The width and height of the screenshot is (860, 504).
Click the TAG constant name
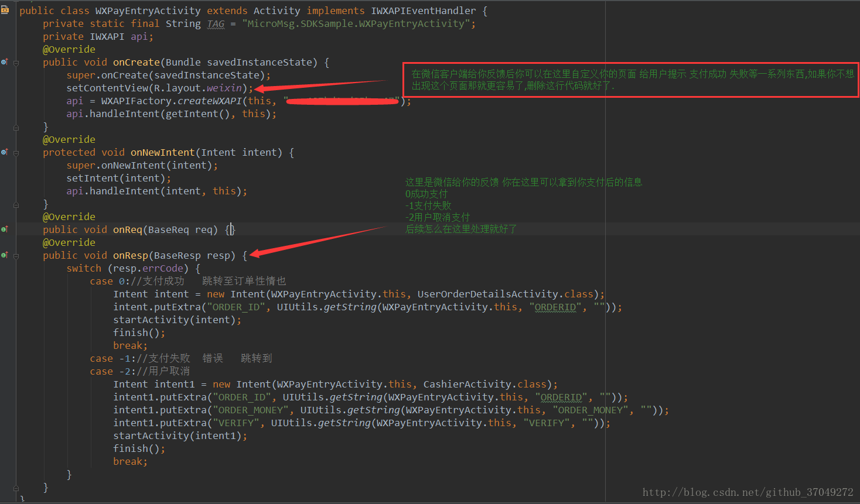[216, 24]
